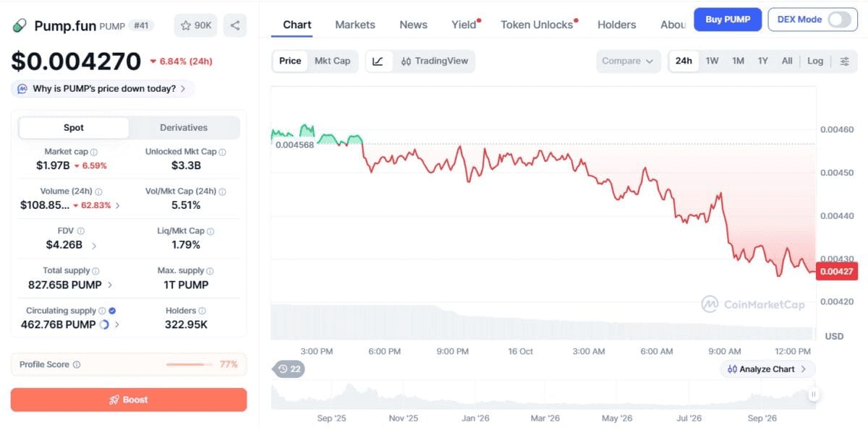Expand Circulating supply chevron
The width and height of the screenshot is (868, 430).
[x=117, y=325]
